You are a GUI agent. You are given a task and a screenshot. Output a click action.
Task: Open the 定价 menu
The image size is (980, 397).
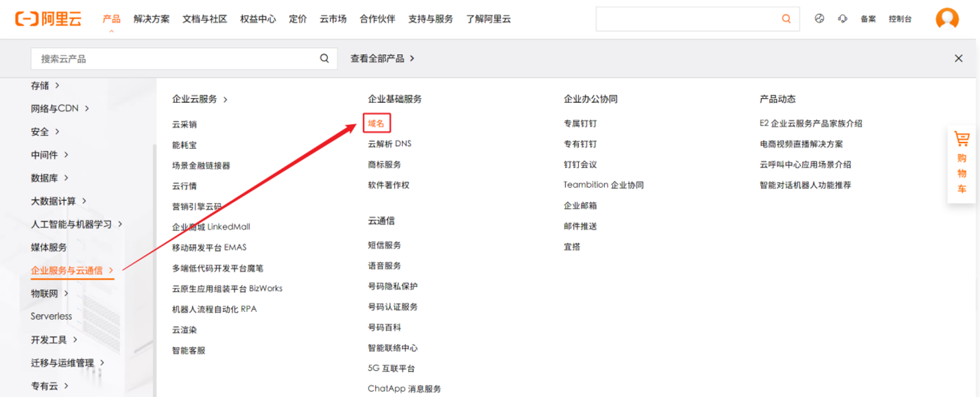coord(298,19)
